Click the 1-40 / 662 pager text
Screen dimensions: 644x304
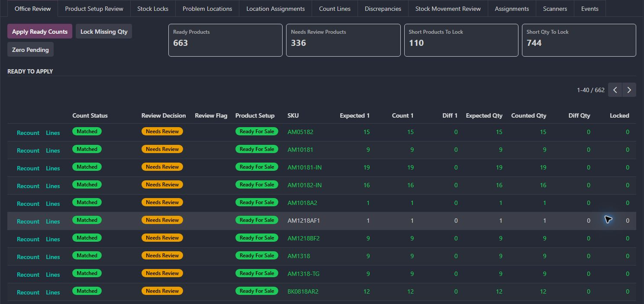point(590,90)
